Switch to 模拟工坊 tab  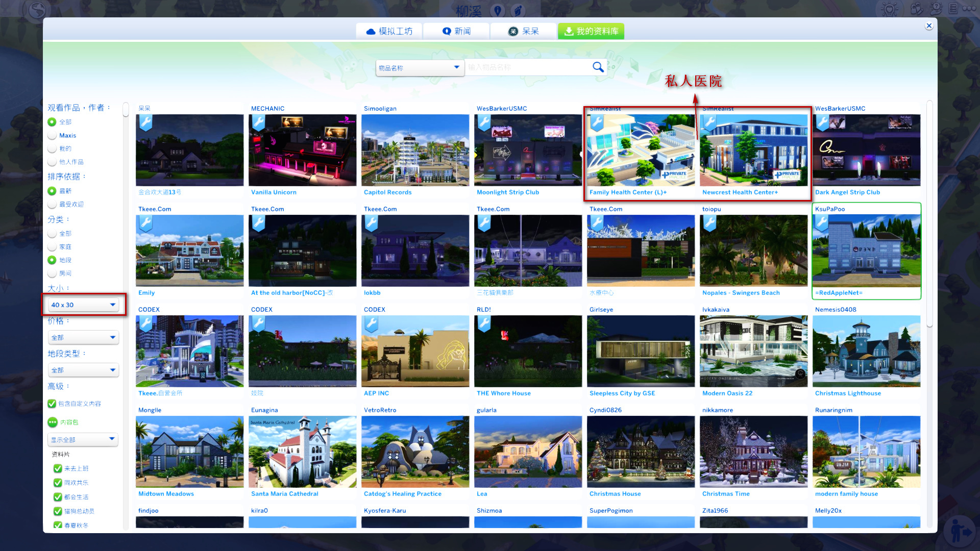389,32
